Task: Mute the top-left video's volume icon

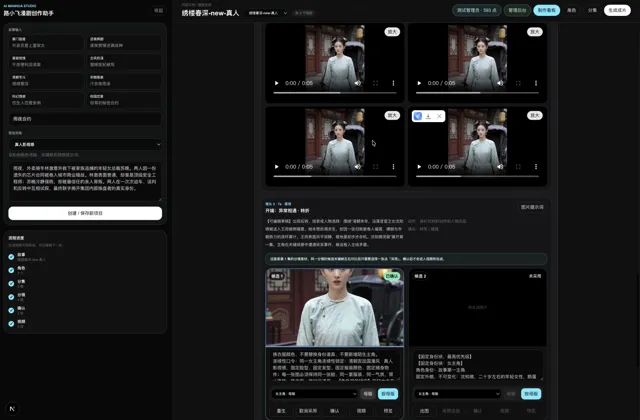Action: point(358,83)
